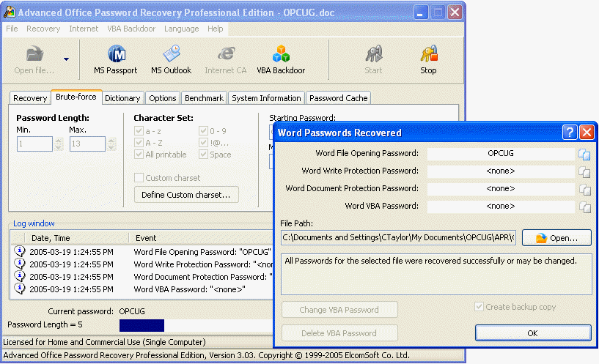Switch to the Recovery tab

(30, 98)
